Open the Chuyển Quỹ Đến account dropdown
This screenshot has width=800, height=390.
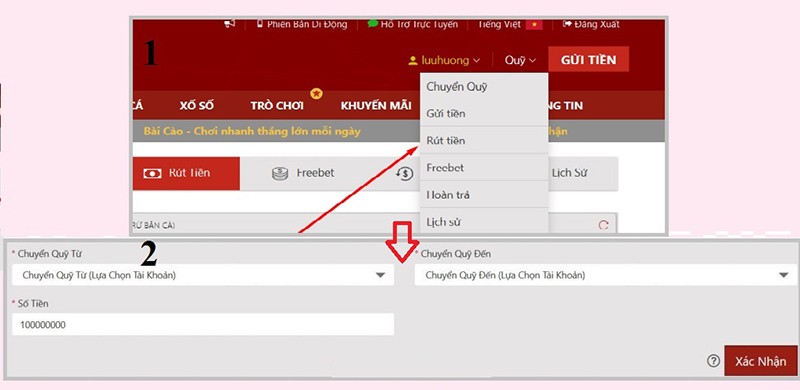[606, 276]
